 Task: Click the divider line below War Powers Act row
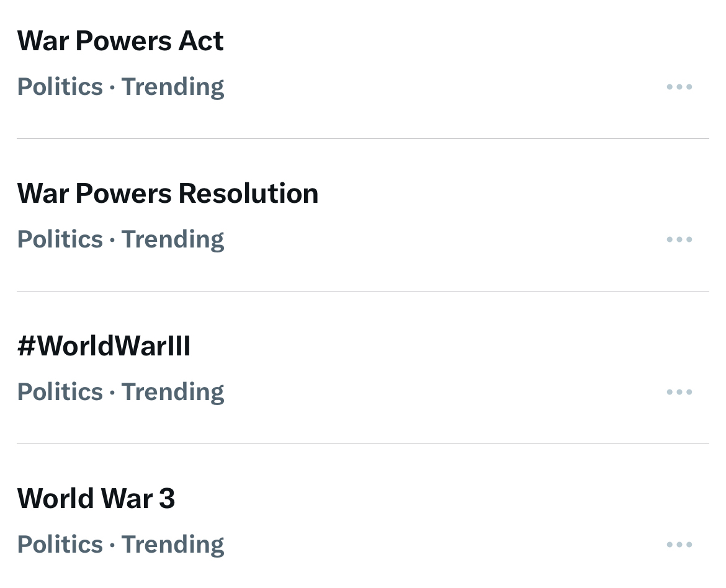click(363, 138)
